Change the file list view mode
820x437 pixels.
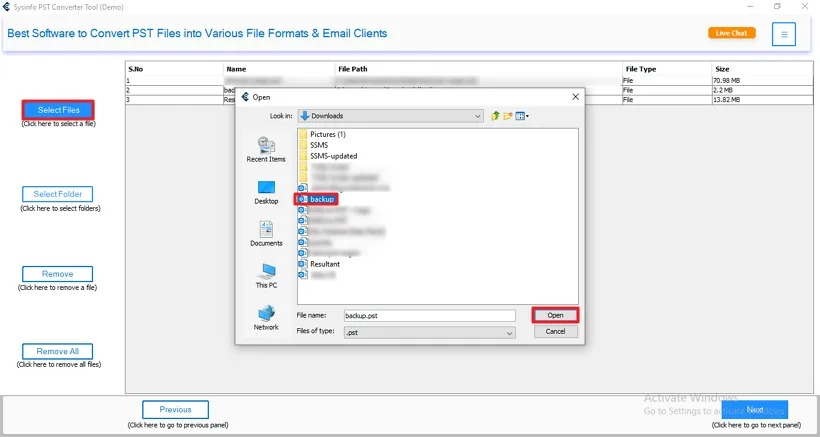point(522,116)
